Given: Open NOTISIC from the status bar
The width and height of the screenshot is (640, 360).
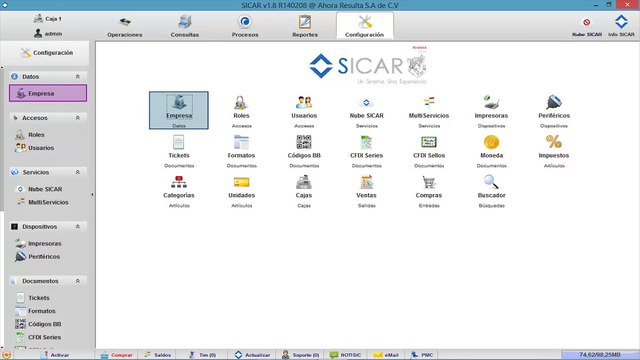Looking at the screenshot, I should (345, 355).
